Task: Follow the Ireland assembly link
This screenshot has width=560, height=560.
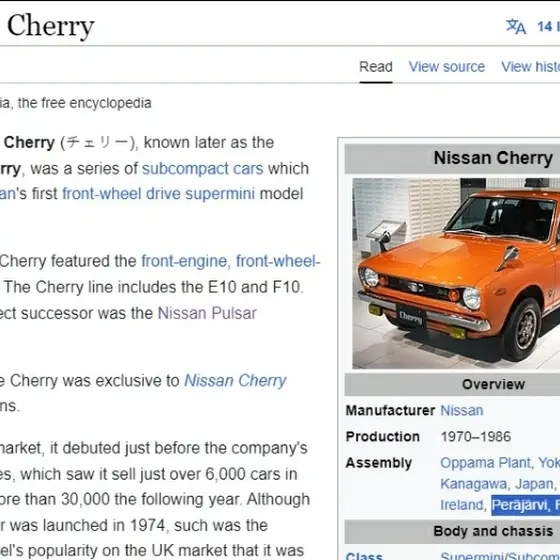Action: (462, 505)
